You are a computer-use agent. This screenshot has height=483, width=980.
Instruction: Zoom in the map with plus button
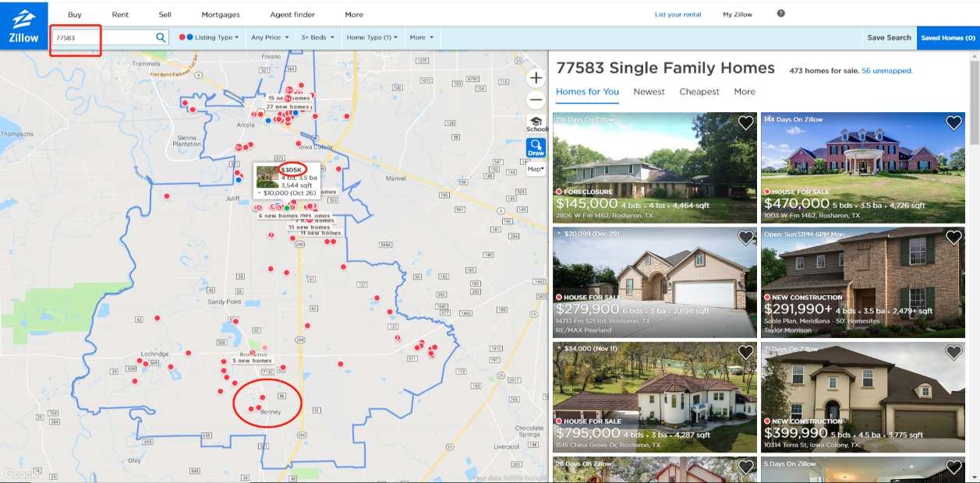coord(536,78)
